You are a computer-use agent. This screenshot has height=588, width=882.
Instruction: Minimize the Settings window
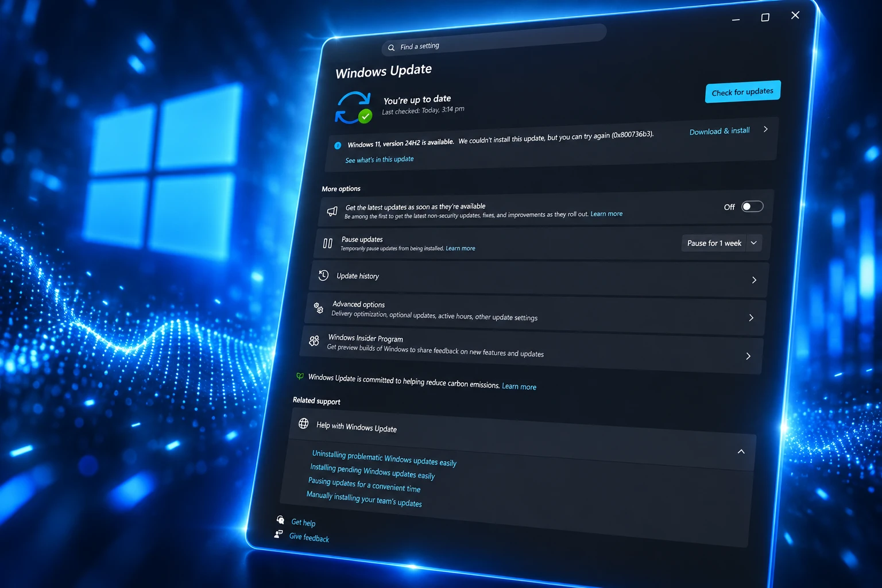(x=736, y=20)
